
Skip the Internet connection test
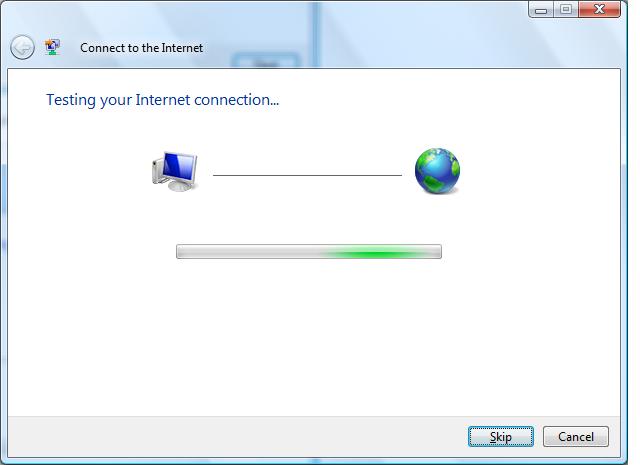pyautogui.click(x=500, y=437)
